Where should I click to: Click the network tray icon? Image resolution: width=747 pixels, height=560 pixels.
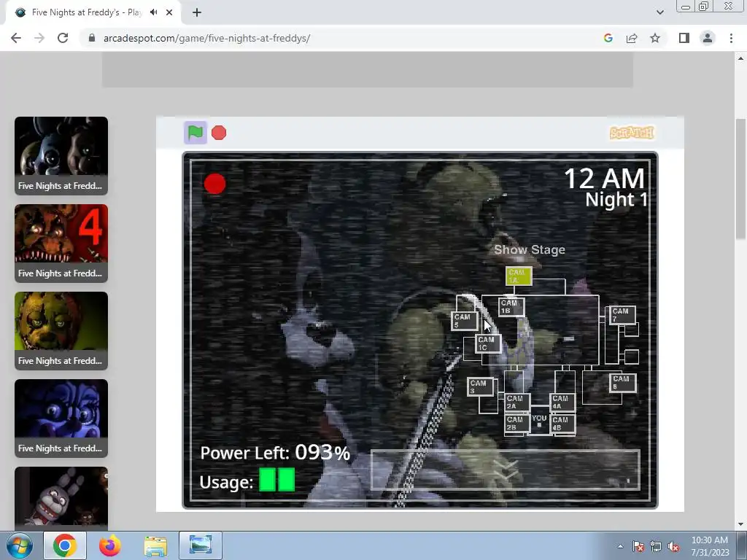pyautogui.click(x=656, y=546)
